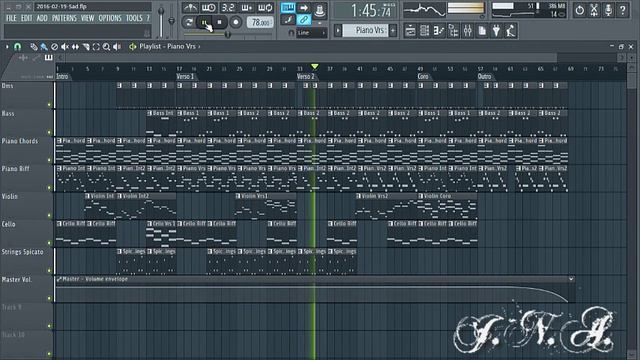Open the Violin Coro clip menu

coord(421,196)
